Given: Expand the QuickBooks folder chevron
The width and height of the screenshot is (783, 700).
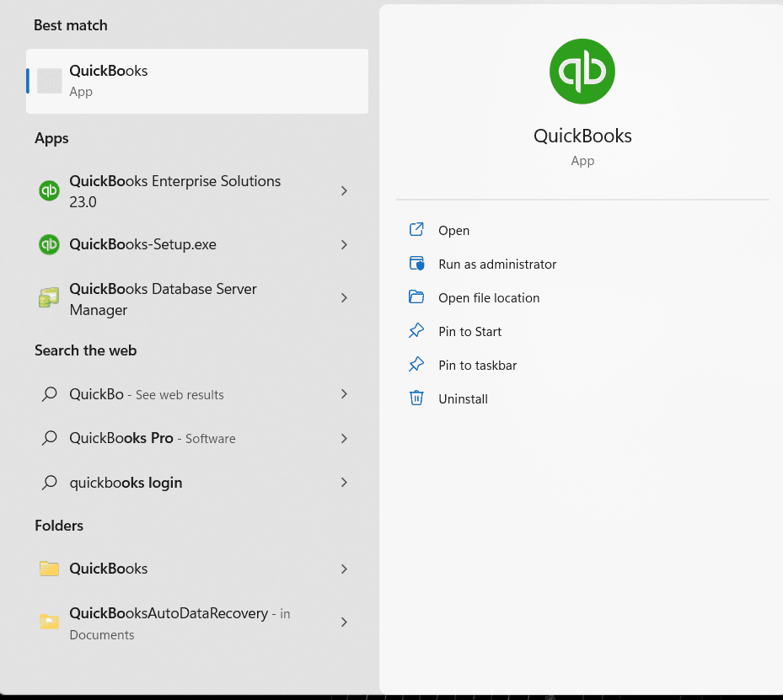Looking at the screenshot, I should (344, 569).
